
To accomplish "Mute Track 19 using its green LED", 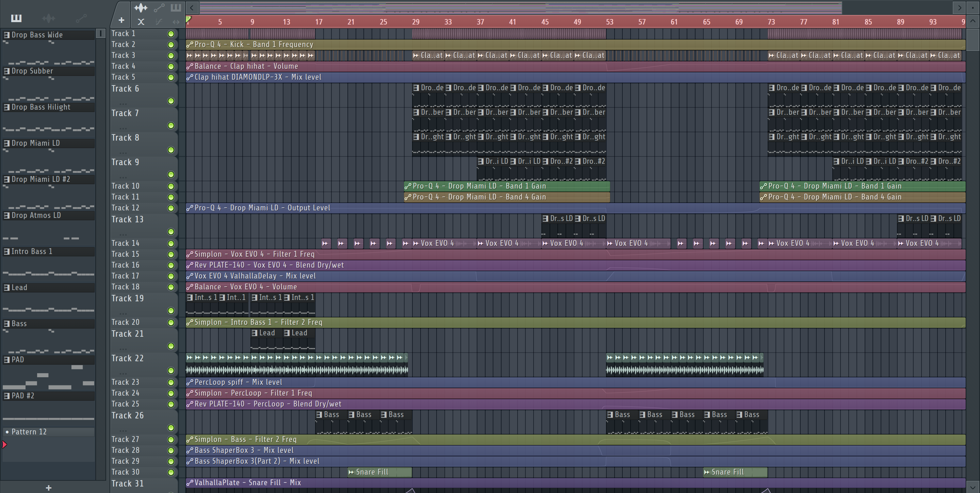I will coord(171,311).
